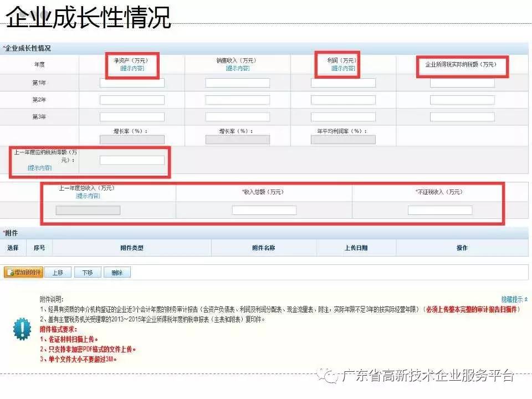This screenshot has width=532, height=399.
Task: Click the 不征税收入 input field
Action: tap(439, 211)
